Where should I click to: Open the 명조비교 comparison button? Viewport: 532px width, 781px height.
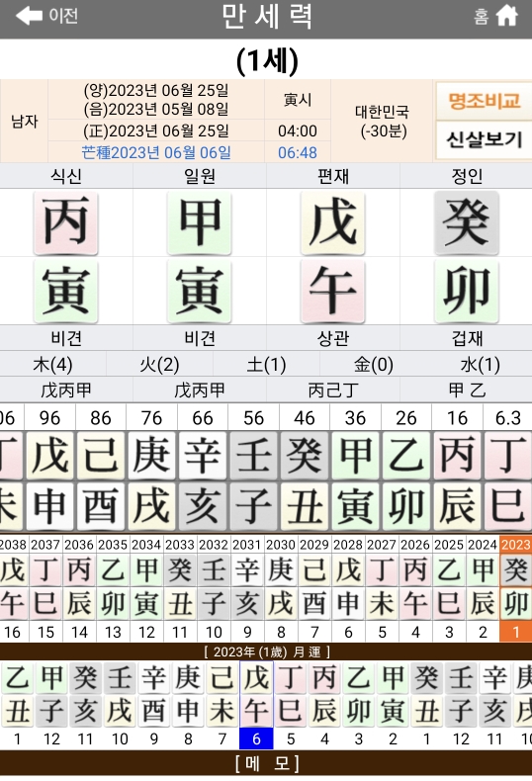pos(485,101)
